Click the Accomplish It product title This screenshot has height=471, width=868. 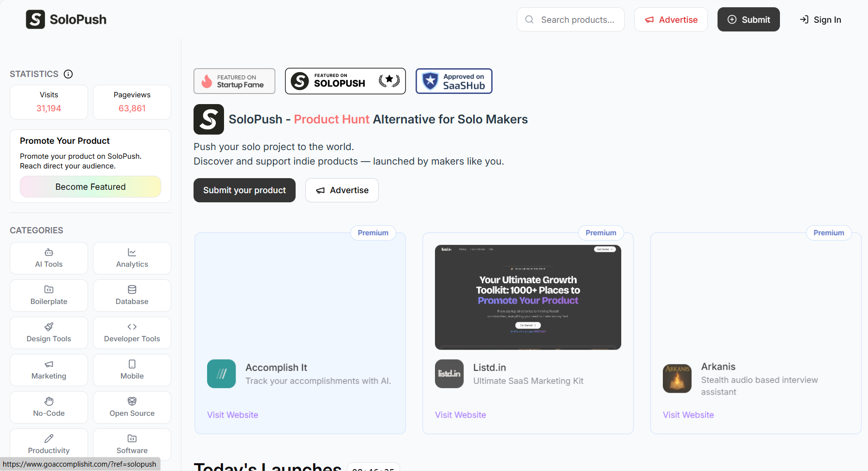click(276, 367)
